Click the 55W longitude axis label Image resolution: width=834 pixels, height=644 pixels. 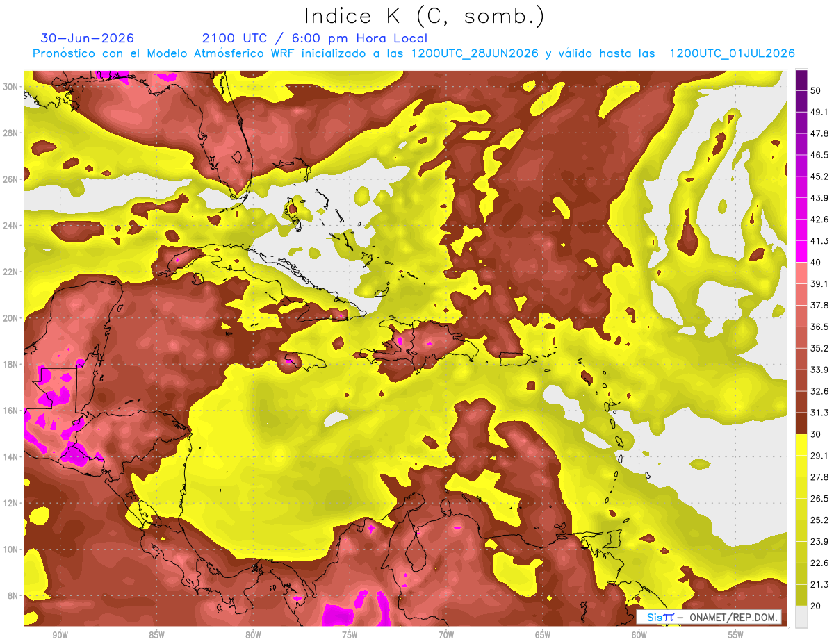tap(736, 636)
